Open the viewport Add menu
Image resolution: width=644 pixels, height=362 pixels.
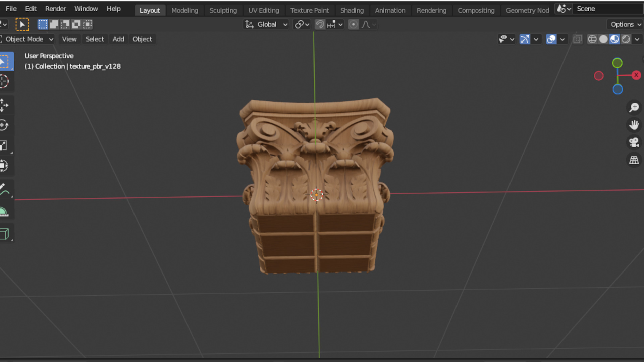coord(118,39)
